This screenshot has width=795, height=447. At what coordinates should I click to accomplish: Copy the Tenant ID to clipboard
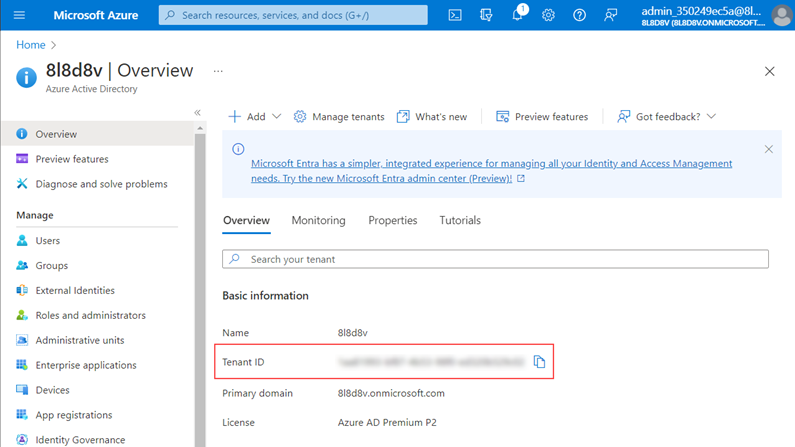coord(539,362)
